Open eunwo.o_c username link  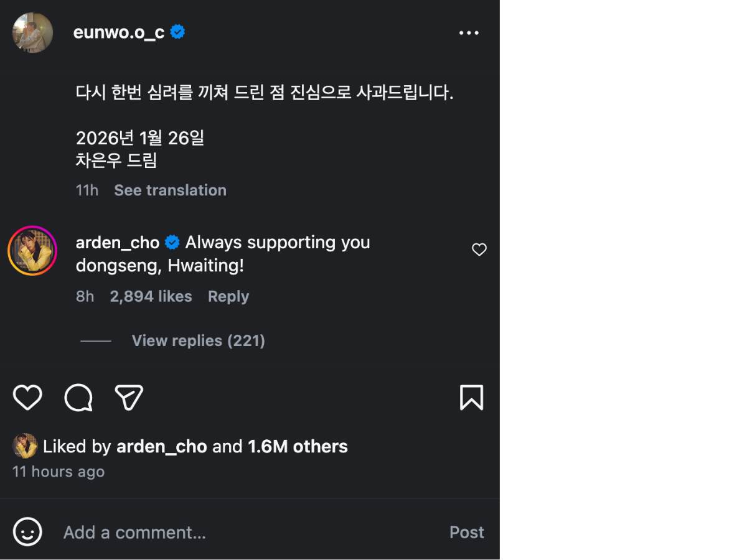tap(118, 32)
